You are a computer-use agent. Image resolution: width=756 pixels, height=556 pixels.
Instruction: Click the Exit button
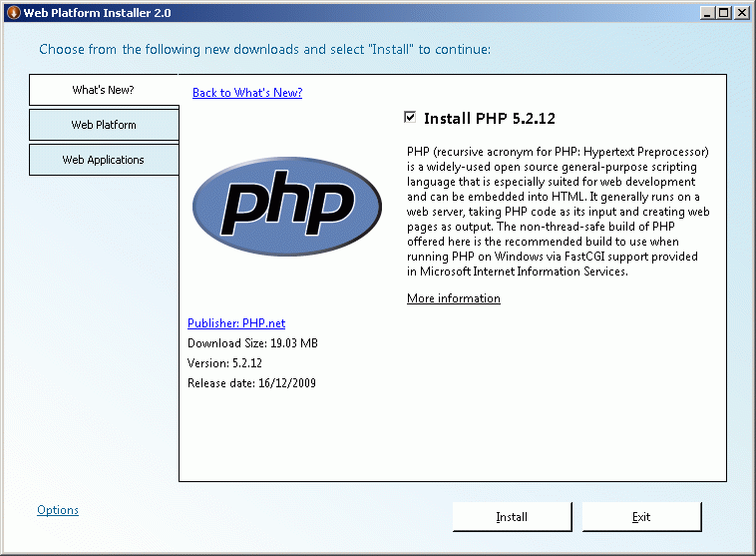(641, 517)
